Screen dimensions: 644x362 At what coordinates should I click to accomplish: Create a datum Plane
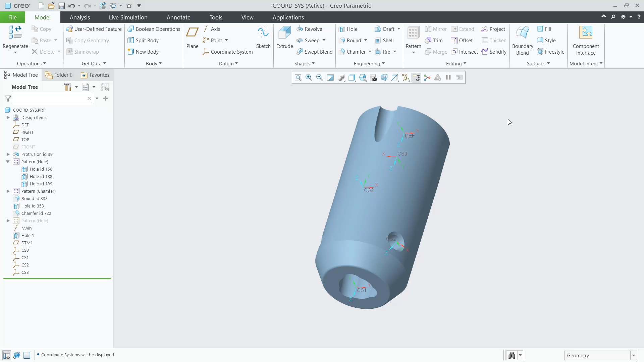click(192, 37)
